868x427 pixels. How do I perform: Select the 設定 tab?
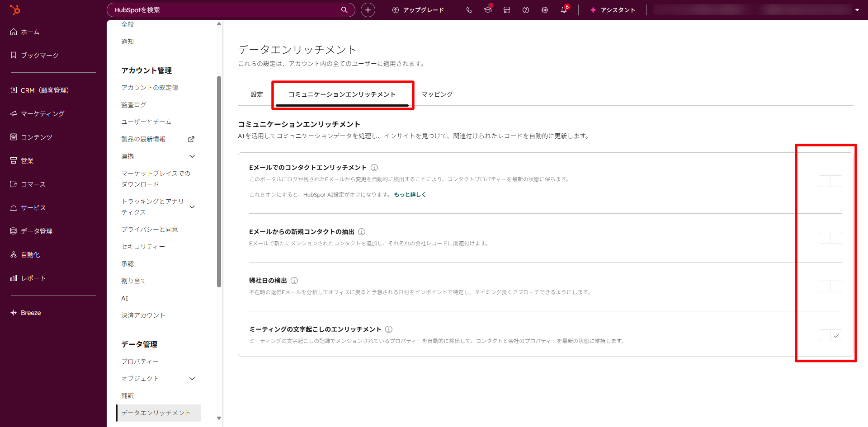click(x=256, y=94)
